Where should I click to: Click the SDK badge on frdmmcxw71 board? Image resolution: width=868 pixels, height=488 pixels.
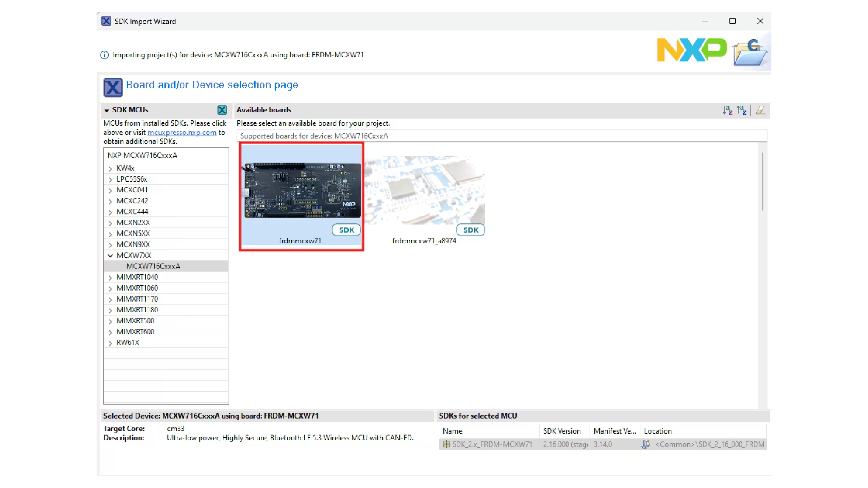346,230
